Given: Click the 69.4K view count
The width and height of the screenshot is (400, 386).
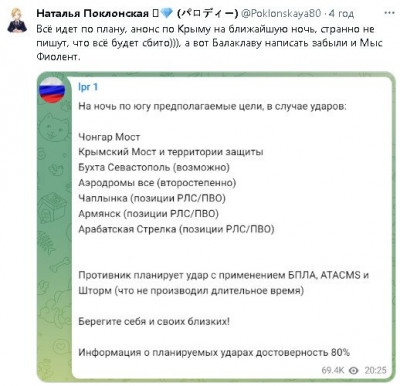Looking at the screenshot, I should (333, 370).
